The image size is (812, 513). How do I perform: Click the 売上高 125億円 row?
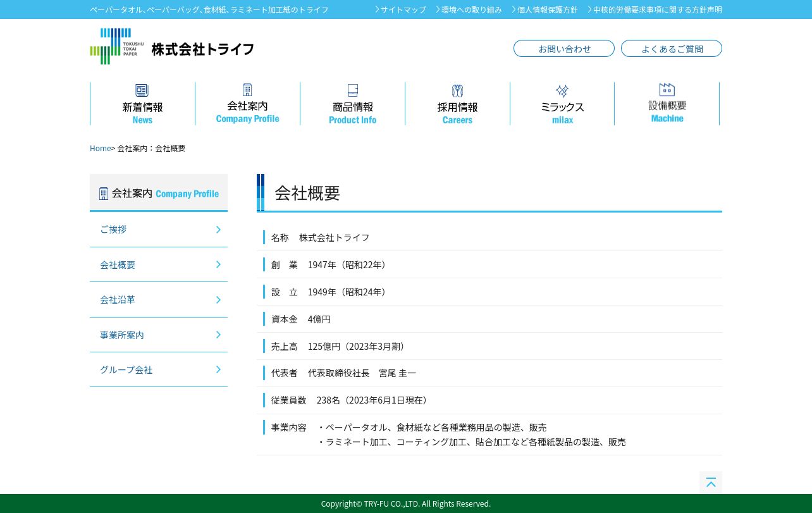click(489, 346)
